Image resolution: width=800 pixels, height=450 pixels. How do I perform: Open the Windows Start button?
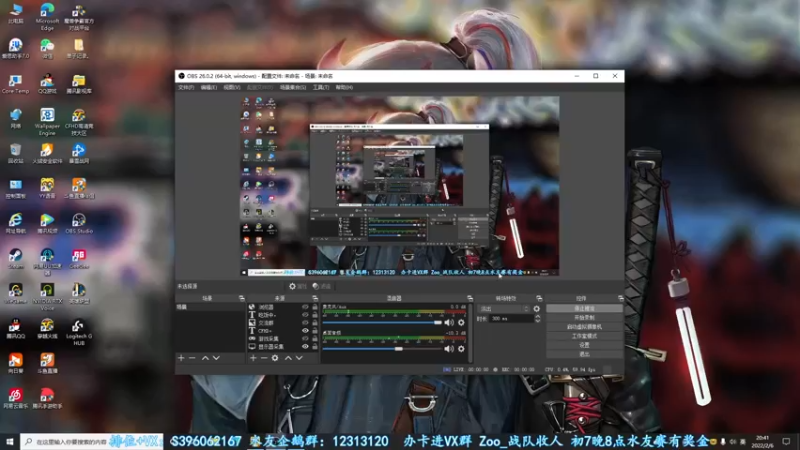coord(10,441)
